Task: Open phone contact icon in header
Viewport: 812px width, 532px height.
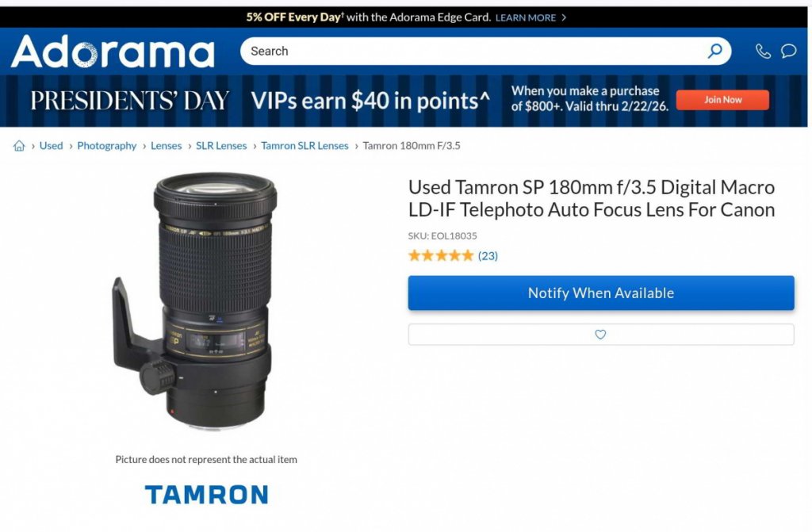Action: (x=763, y=51)
